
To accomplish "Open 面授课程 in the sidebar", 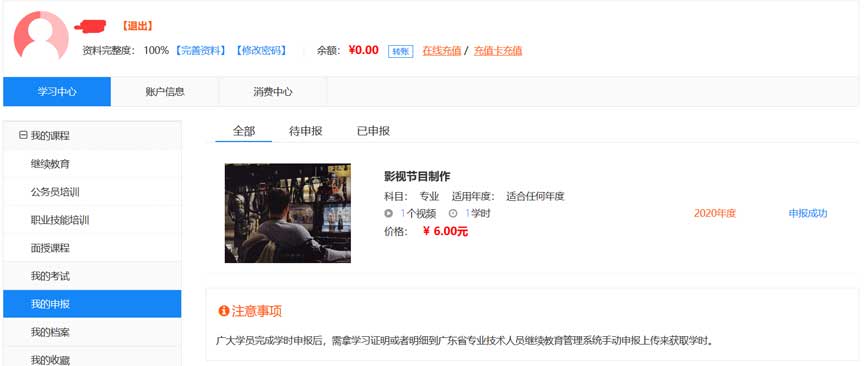I will click(x=92, y=248).
